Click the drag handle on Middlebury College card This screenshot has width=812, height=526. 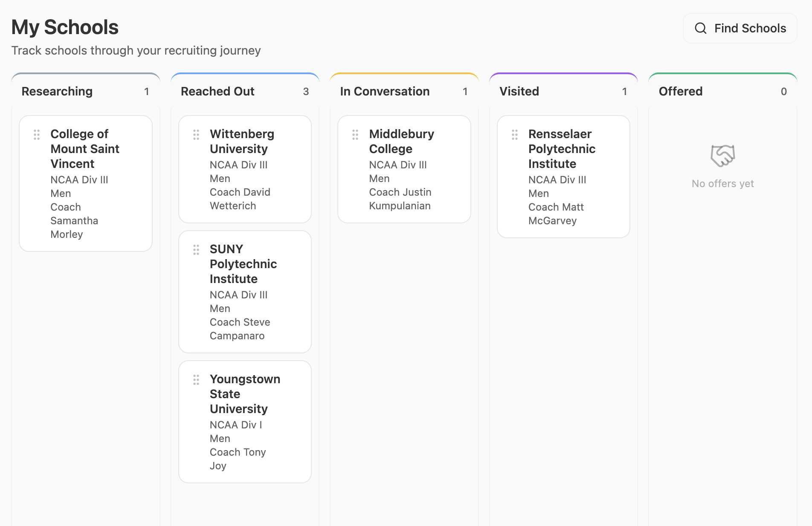tap(355, 134)
